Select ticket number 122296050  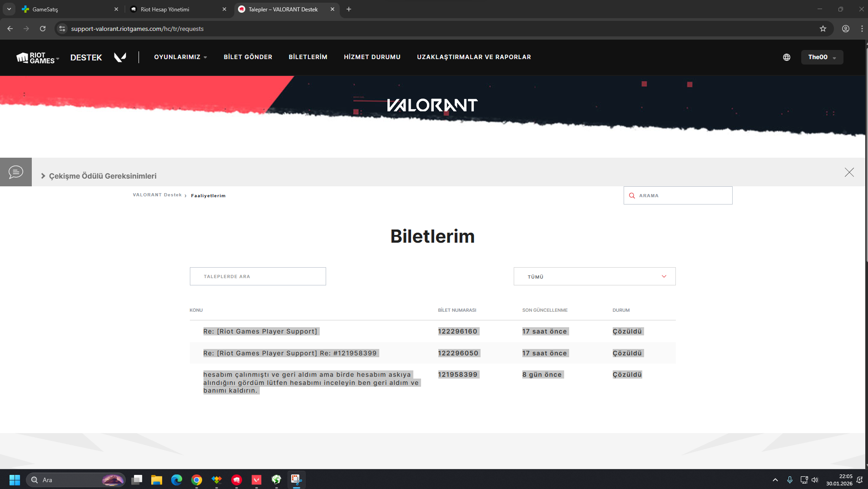pyautogui.click(x=458, y=353)
